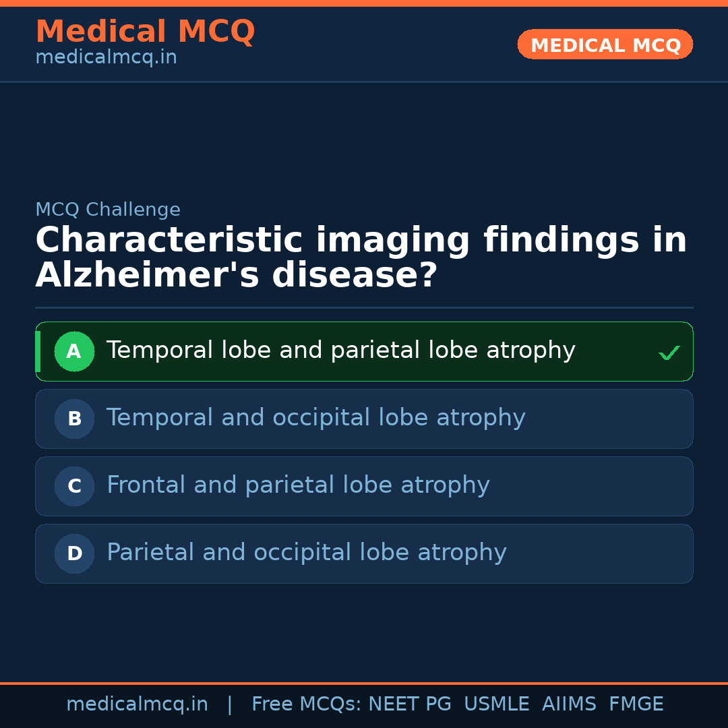Click 'Free MCQs:' text in footer
The image size is (728, 728).
(x=307, y=704)
